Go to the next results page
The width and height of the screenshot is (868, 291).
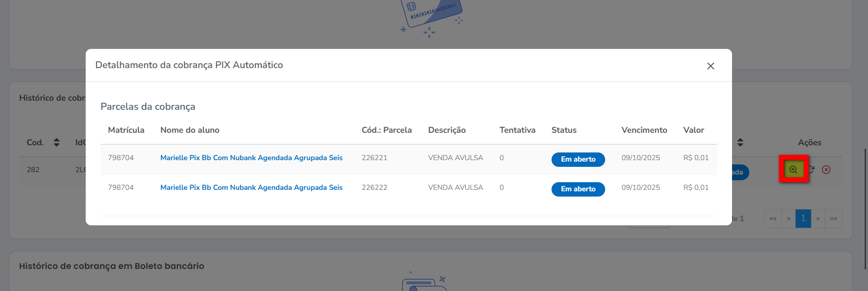click(818, 219)
